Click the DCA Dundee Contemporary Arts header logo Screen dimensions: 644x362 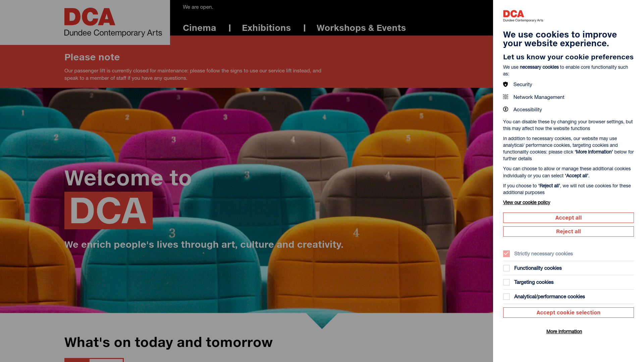[113, 22]
